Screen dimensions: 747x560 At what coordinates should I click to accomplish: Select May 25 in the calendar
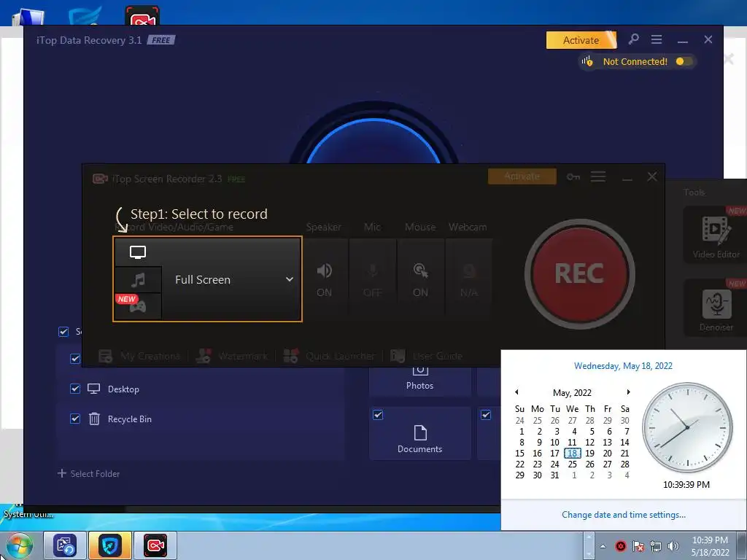[573, 464]
